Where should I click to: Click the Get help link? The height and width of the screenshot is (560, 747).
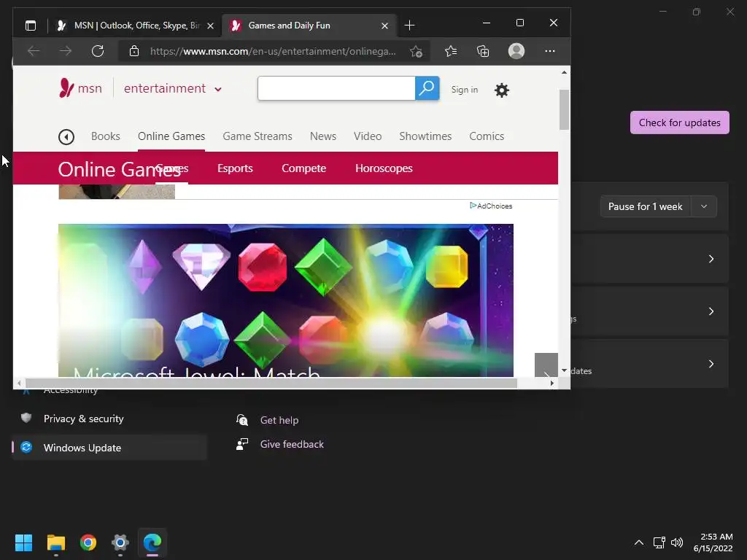pos(279,420)
